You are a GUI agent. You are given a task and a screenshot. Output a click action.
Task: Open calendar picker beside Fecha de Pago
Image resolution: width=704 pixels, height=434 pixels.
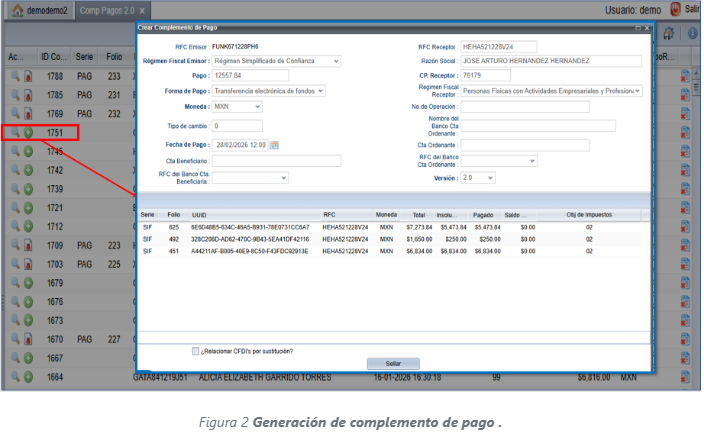click(x=275, y=145)
